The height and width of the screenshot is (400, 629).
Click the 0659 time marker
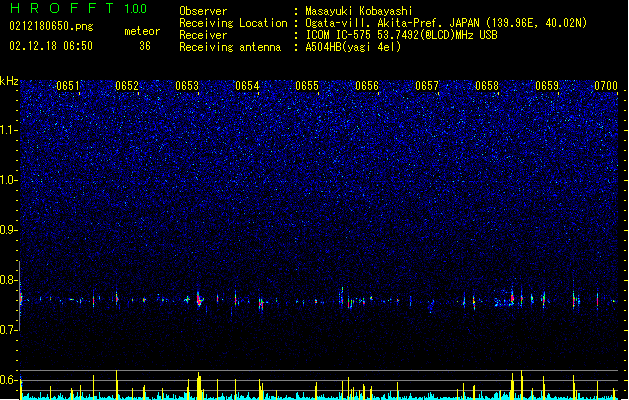pos(547,86)
